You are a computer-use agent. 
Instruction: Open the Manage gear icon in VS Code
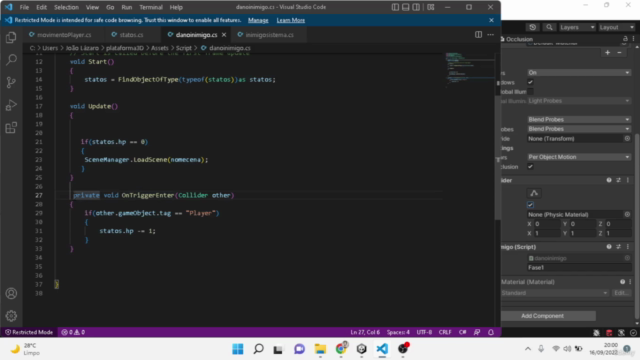coord(11,316)
